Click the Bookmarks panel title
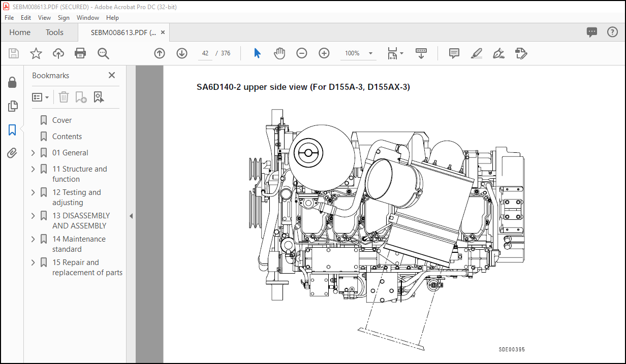The width and height of the screenshot is (626, 364). [x=51, y=75]
